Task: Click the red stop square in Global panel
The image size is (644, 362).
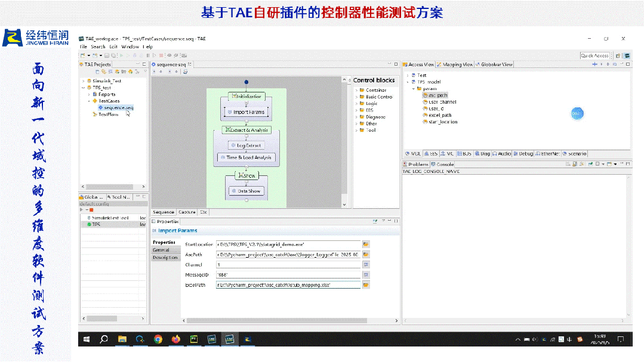Action: [x=91, y=210]
